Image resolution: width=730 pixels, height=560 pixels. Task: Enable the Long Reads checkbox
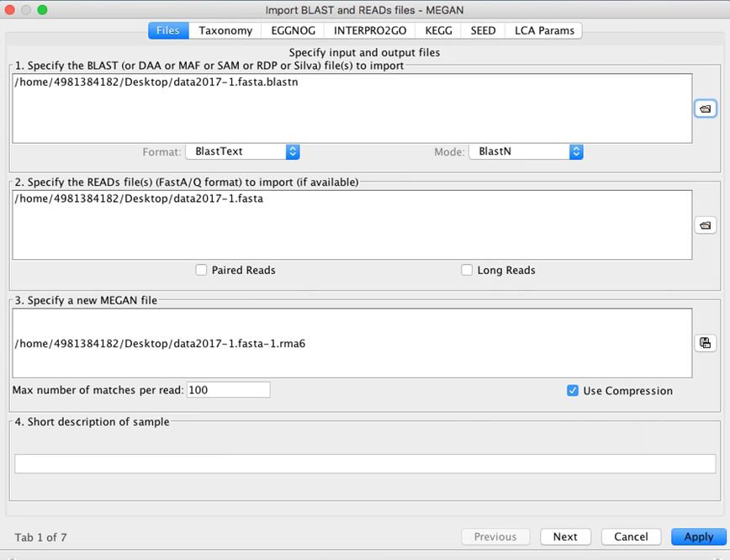pos(467,270)
